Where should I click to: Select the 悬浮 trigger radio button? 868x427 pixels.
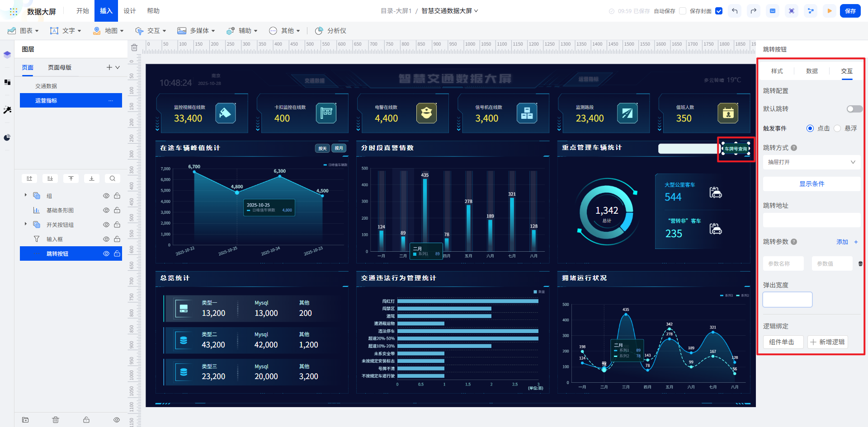pos(837,128)
